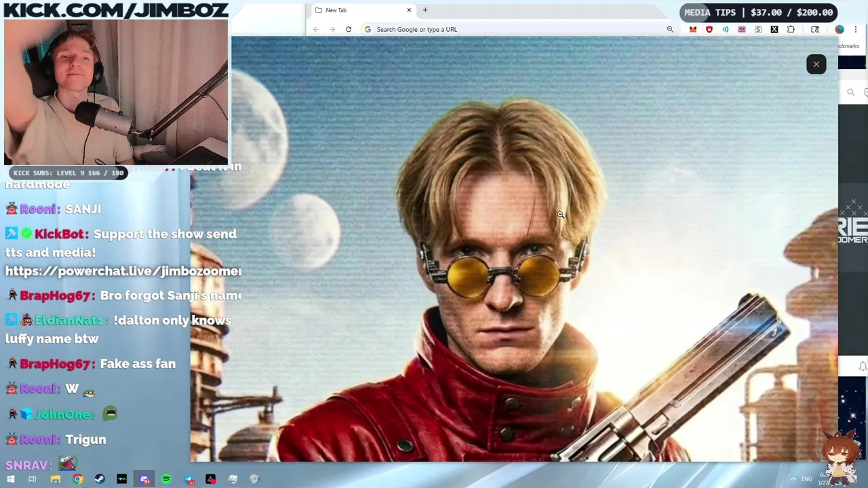868x488 pixels.
Task: Click the browser reload button
Action: point(349,29)
